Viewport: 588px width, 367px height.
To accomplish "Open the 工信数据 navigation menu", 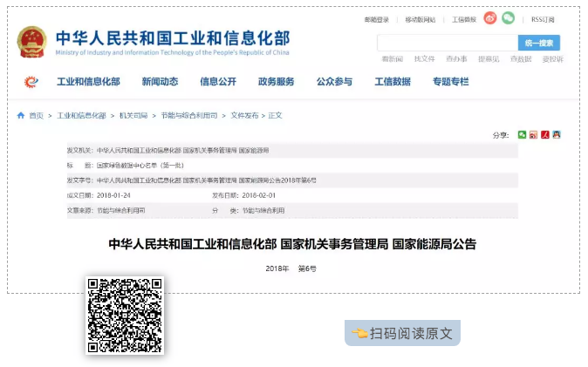I will pyautogui.click(x=393, y=81).
